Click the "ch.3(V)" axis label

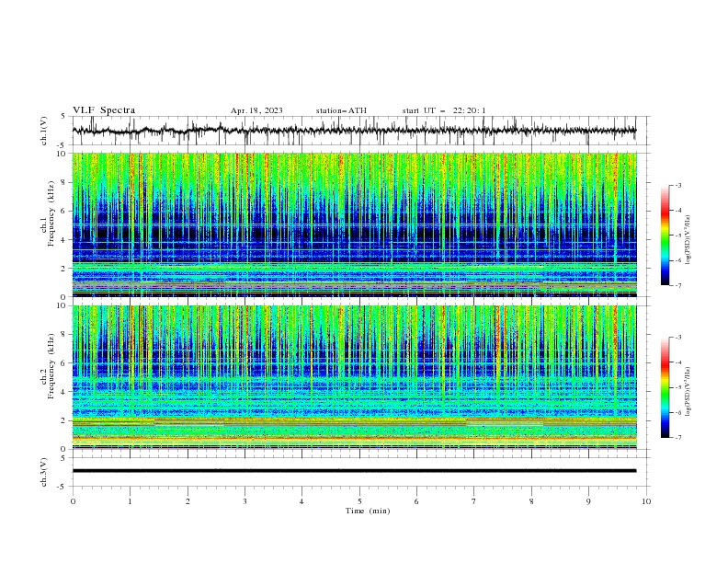pos(44,472)
